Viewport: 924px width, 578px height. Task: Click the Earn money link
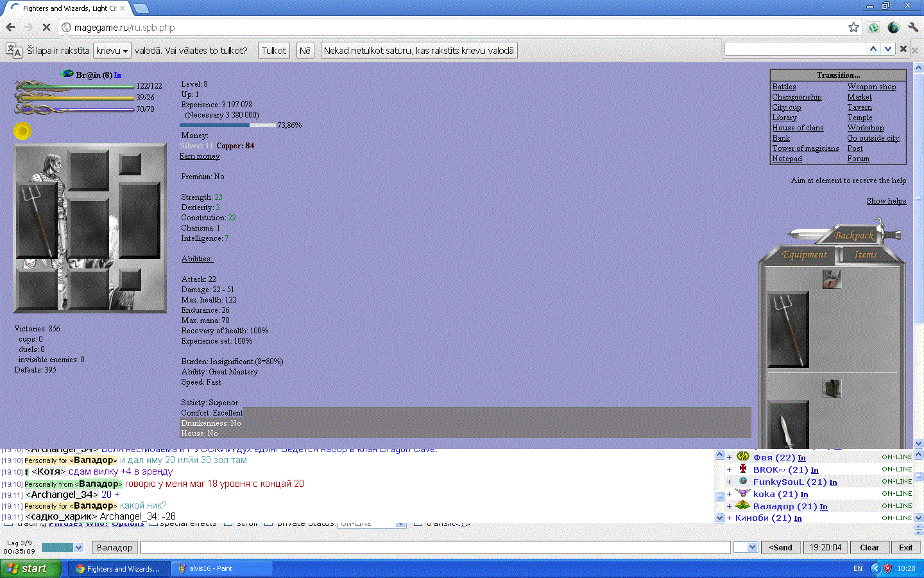tap(200, 156)
